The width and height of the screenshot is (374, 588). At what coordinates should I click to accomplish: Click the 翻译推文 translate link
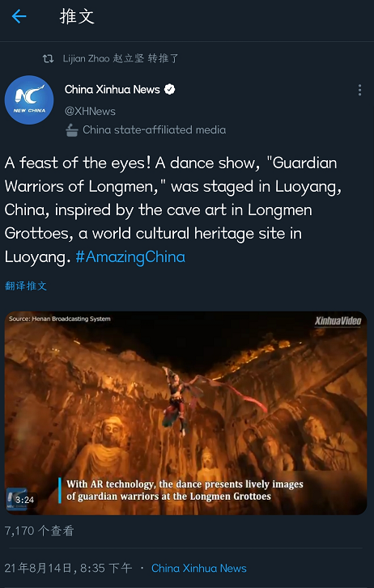tap(26, 286)
